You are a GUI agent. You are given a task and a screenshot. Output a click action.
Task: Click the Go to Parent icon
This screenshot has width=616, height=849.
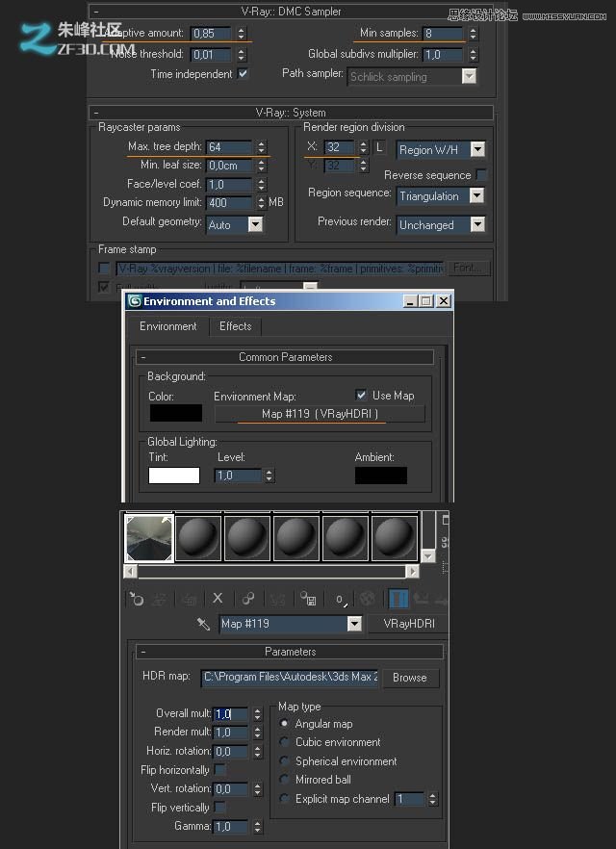coord(422,599)
